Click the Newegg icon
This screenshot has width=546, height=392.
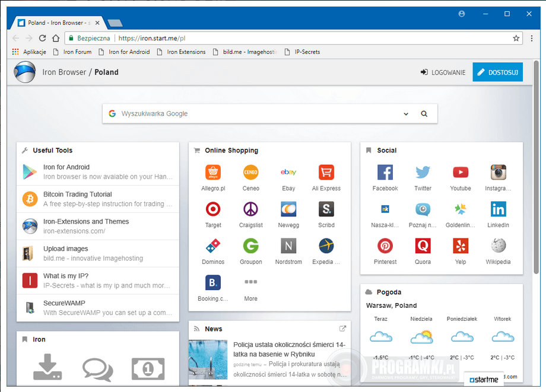(288, 209)
